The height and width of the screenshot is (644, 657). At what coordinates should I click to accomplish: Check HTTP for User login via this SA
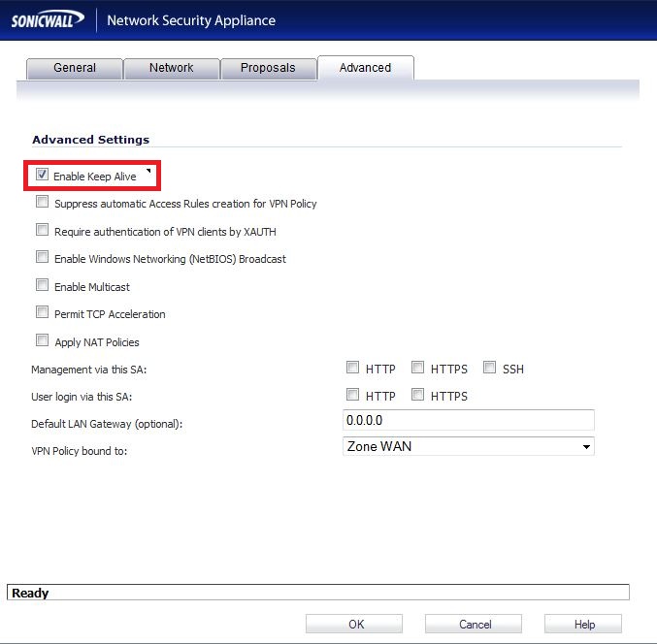(352, 396)
